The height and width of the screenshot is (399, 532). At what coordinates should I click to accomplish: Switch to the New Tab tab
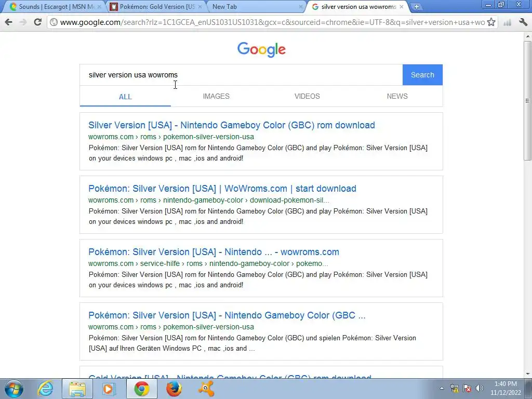(x=256, y=7)
